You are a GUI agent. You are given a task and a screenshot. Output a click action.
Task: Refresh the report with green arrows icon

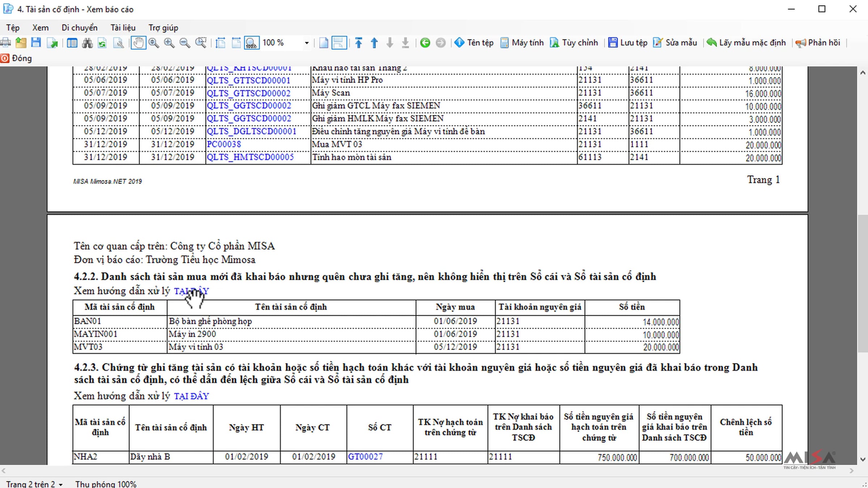(102, 43)
